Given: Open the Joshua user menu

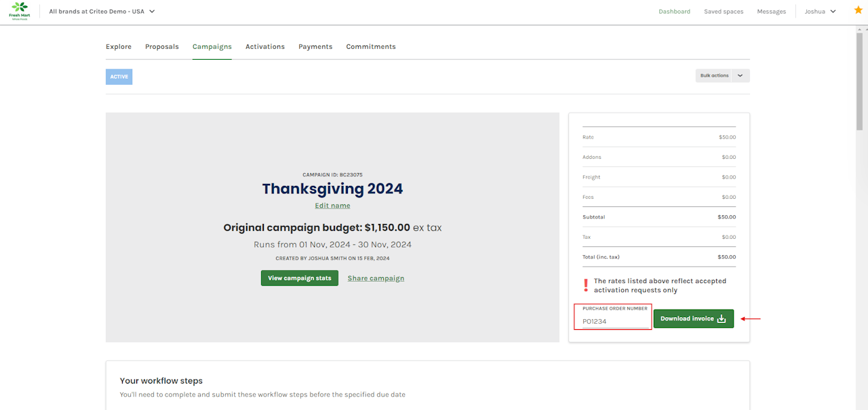Looking at the screenshot, I should tap(820, 12).
